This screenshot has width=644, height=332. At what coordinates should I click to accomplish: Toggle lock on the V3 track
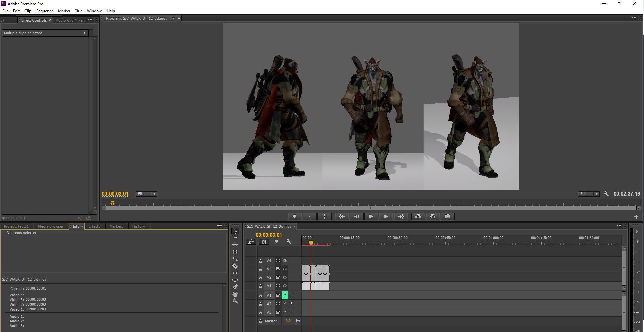(261, 269)
